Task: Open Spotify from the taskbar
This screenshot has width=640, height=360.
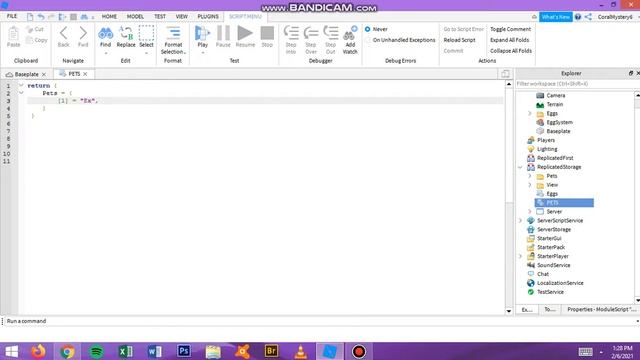Action: click(x=96, y=351)
